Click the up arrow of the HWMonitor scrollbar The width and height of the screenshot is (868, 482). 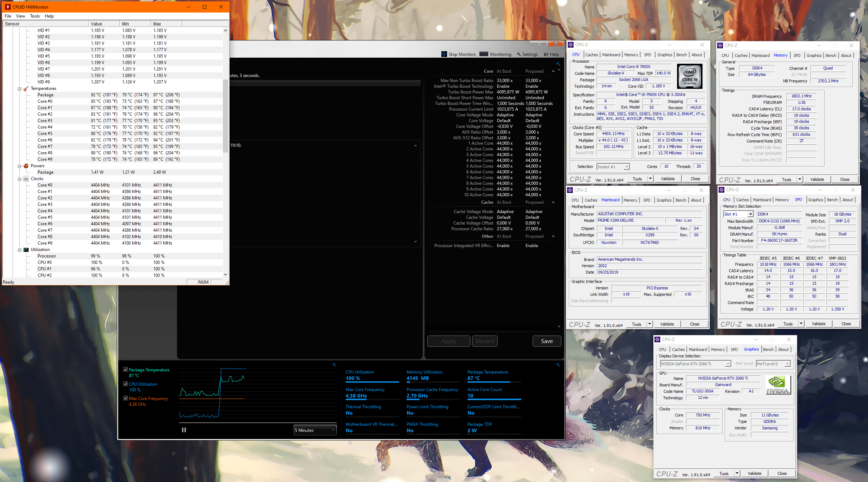tap(225, 30)
